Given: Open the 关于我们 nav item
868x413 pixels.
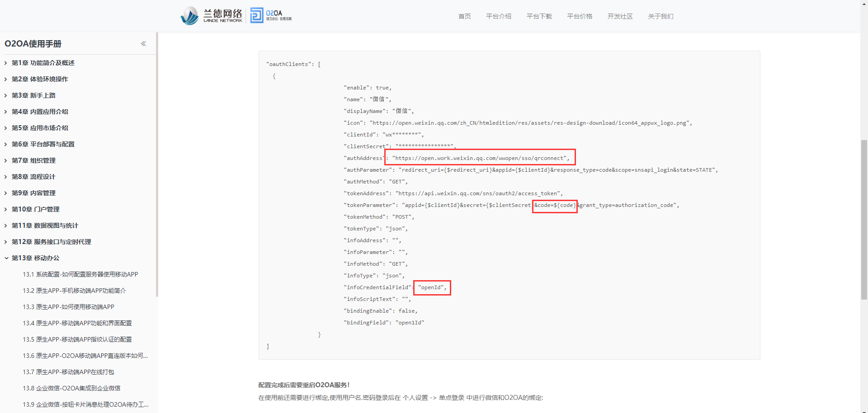Looking at the screenshot, I should tap(660, 16).
